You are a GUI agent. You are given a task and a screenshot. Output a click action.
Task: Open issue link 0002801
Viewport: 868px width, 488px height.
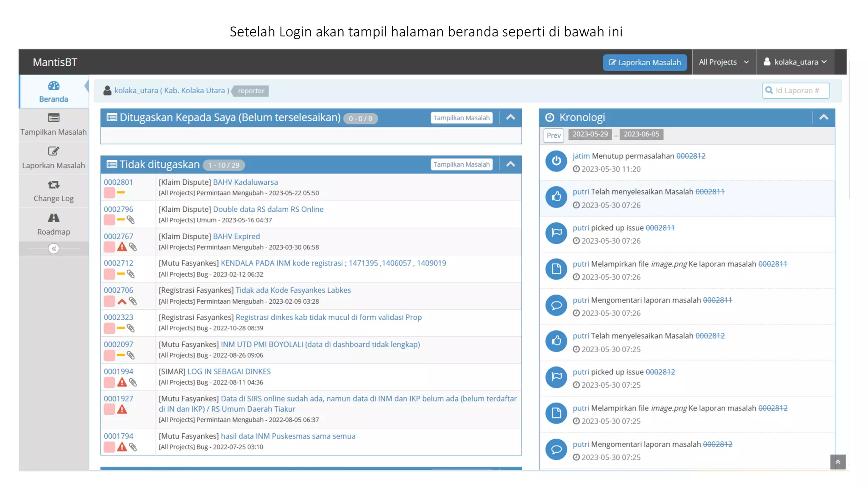pyautogui.click(x=118, y=182)
